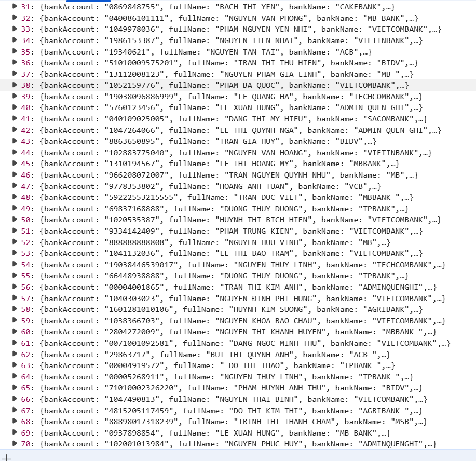This screenshot has height=461, width=476.
Task: Expand entry 68 disclosure triangle
Action: coord(14,421)
